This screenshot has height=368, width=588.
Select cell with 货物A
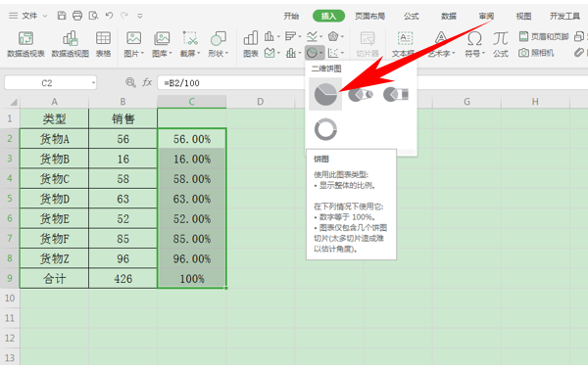[x=54, y=139]
